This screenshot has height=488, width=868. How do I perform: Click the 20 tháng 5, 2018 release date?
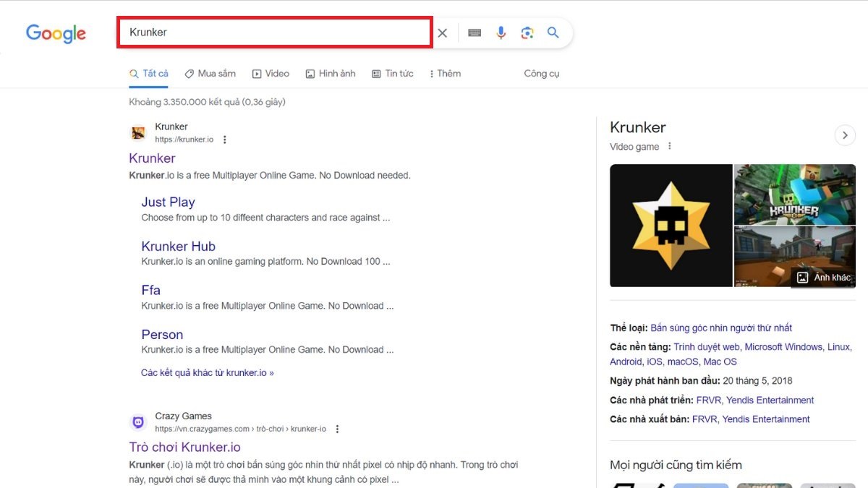tap(758, 381)
